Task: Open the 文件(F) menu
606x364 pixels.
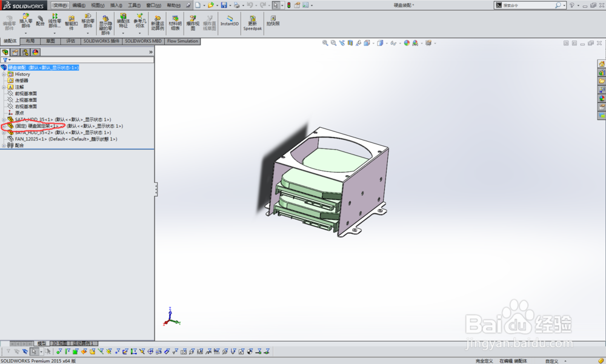Action: (60, 5)
